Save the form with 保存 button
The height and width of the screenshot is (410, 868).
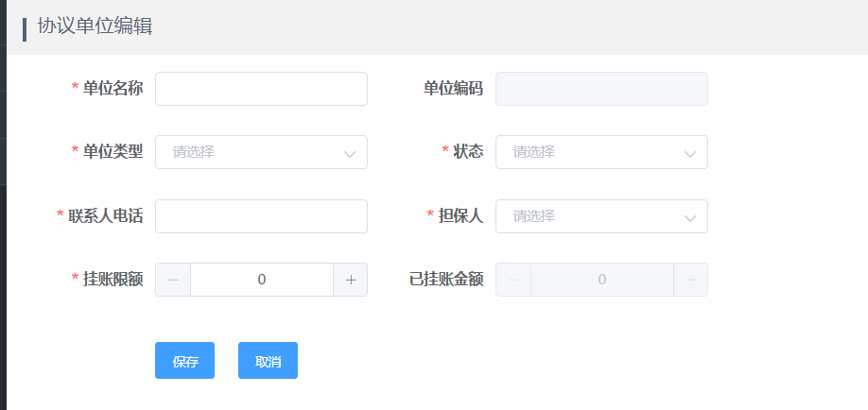(x=185, y=361)
